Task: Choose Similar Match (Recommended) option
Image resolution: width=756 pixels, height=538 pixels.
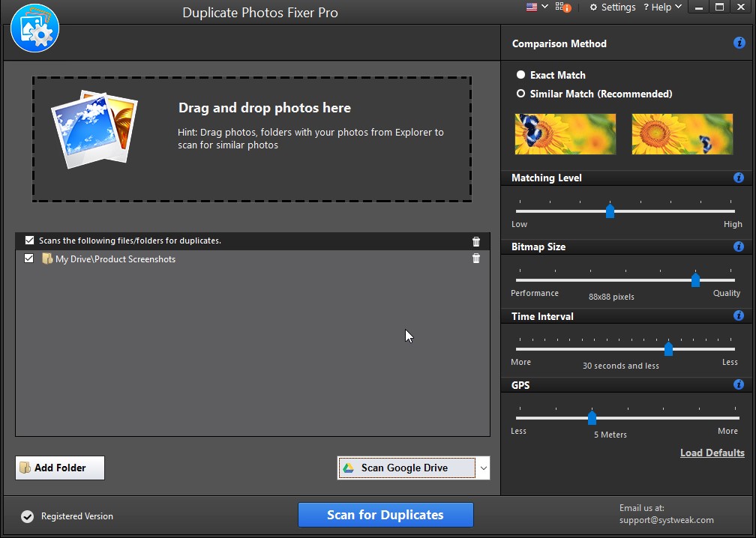Action: pos(521,94)
